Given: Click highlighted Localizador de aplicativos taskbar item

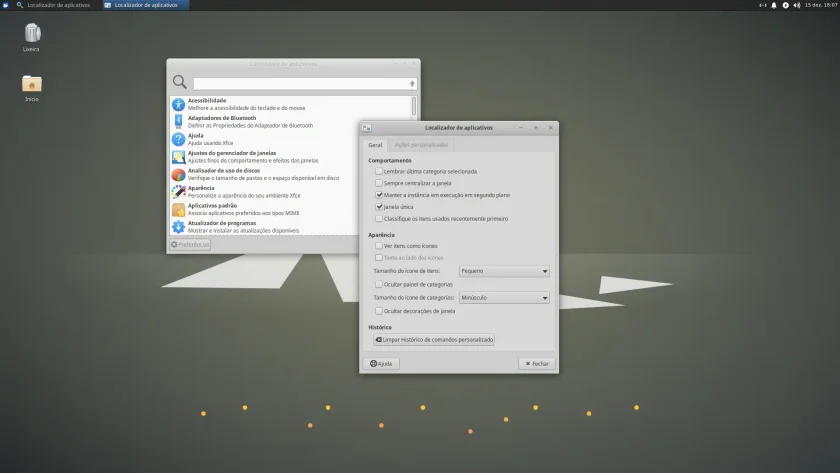Looking at the screenshot, I should click(146, 5).
